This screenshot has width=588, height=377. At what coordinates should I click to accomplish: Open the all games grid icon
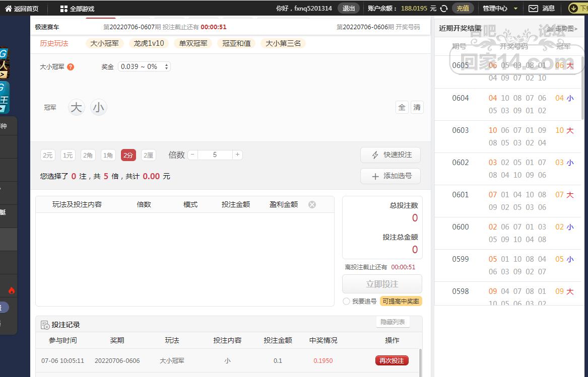pos(63,9)
